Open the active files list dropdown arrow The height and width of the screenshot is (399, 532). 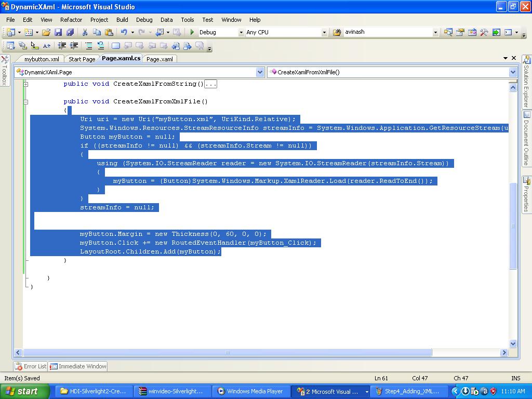click(506, 58)
